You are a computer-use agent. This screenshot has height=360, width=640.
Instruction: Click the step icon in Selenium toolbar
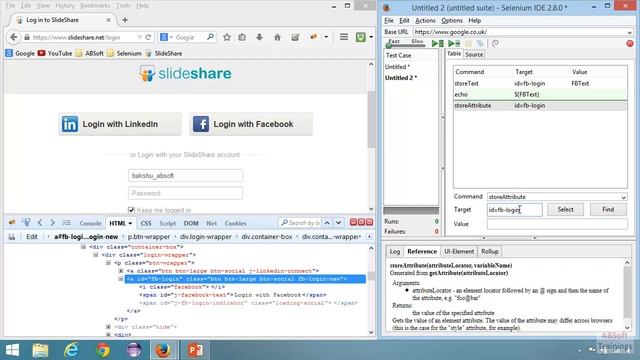coord(480,43)
